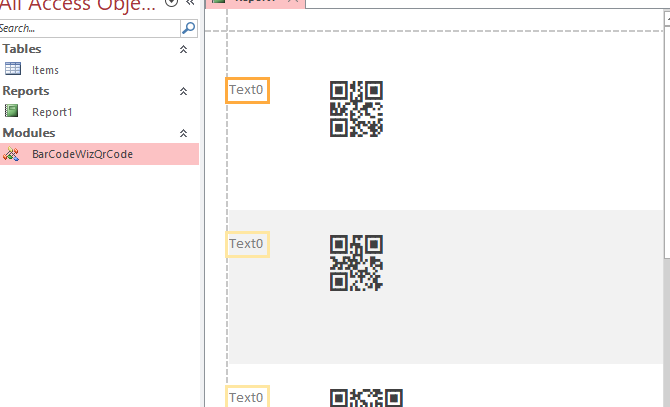
Task: Click the BarCodeWizQrCode module icon
Action: click(11, 154)
